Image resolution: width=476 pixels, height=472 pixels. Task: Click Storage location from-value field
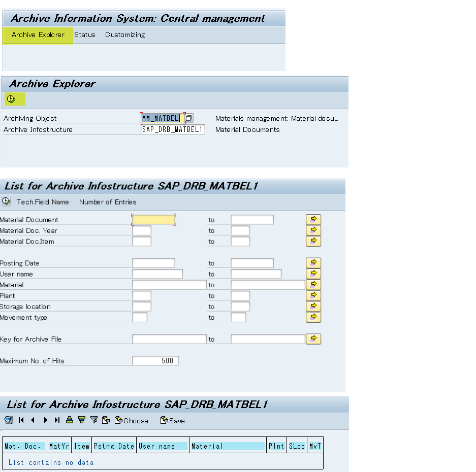click(142, 307)
